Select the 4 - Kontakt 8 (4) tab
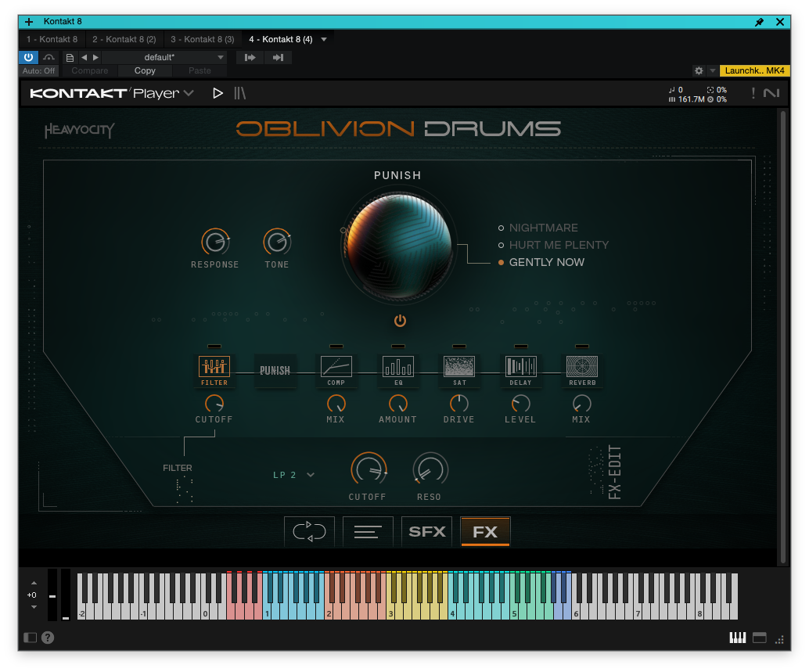This screenshot has height=672, width=809. coord(281,40)
